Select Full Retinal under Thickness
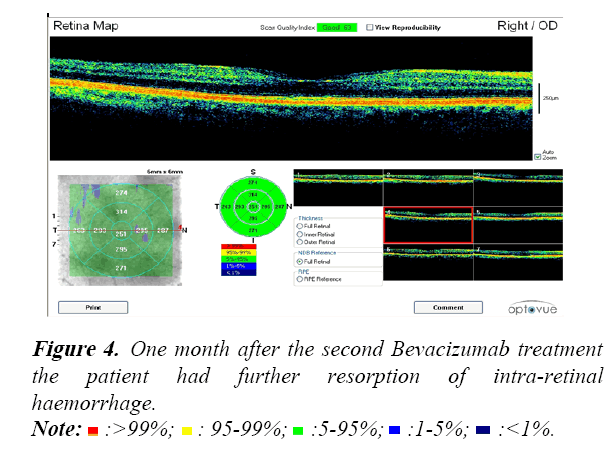609x453 pixels. pos(299,225)
